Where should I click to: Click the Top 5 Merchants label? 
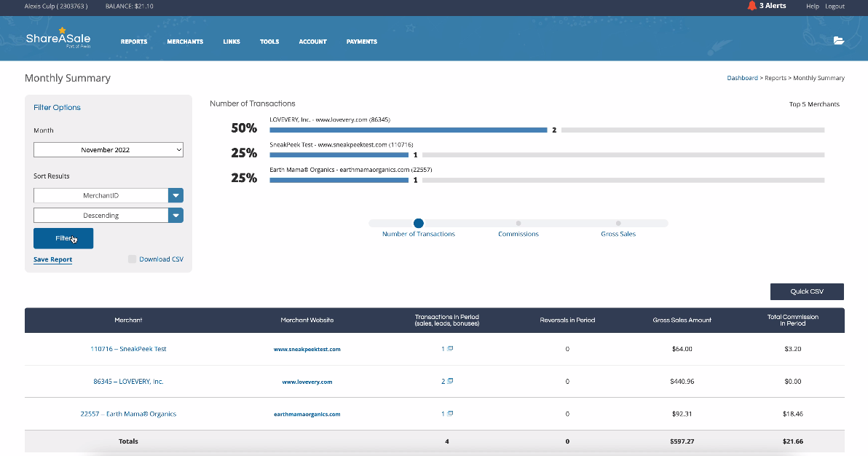click(x=814, y=104)
